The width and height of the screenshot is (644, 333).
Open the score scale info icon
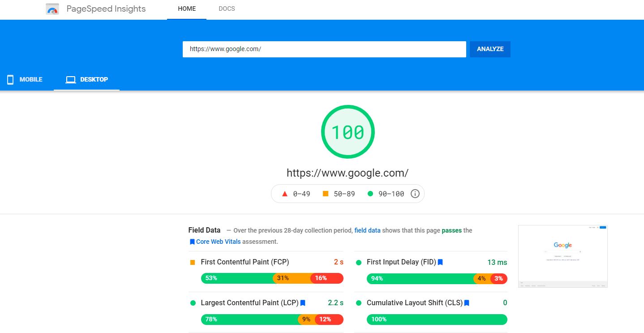(x=415, y=194)
